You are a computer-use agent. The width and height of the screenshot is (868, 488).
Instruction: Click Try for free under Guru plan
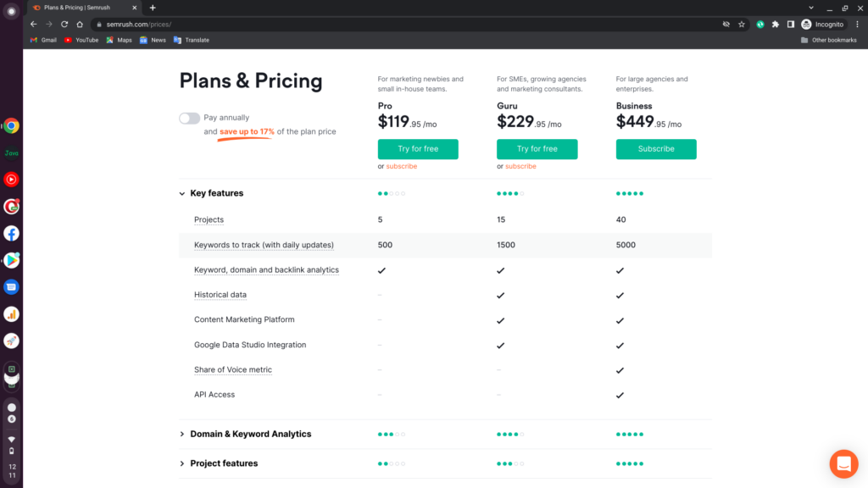(x=537, y=149)
